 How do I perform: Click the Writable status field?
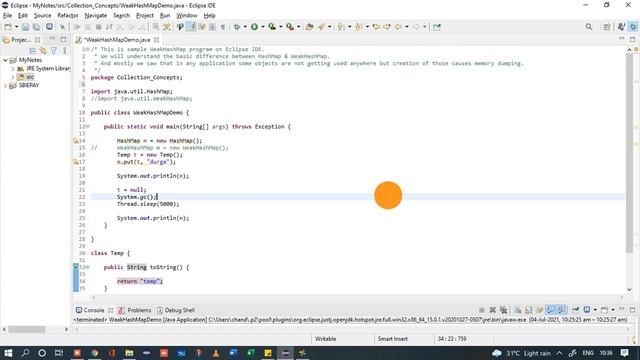pyautogui.click(x=325, y=339)
